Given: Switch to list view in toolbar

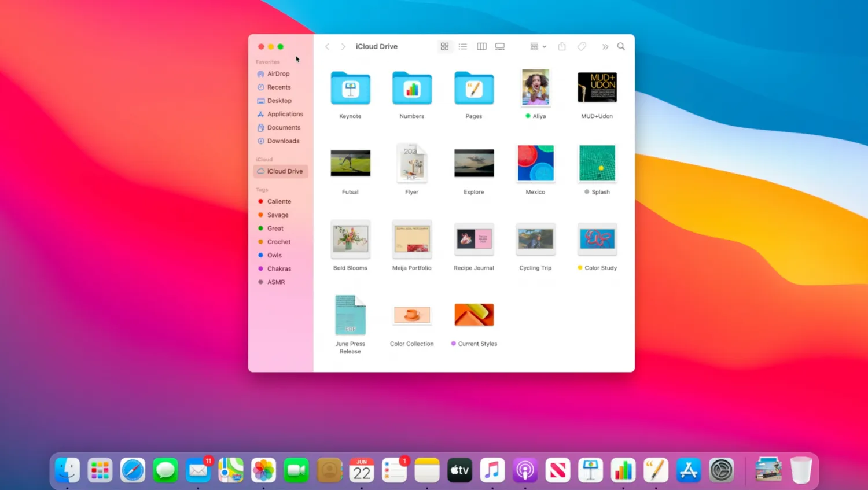Looking at the screenshot, I should 463,46.
